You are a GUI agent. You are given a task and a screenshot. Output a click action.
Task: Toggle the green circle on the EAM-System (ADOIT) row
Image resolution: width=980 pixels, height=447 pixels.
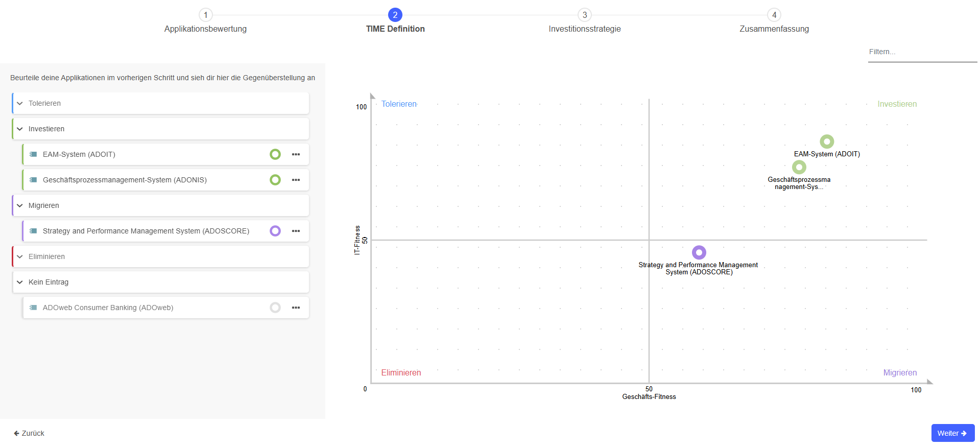(x=275, y=154)
